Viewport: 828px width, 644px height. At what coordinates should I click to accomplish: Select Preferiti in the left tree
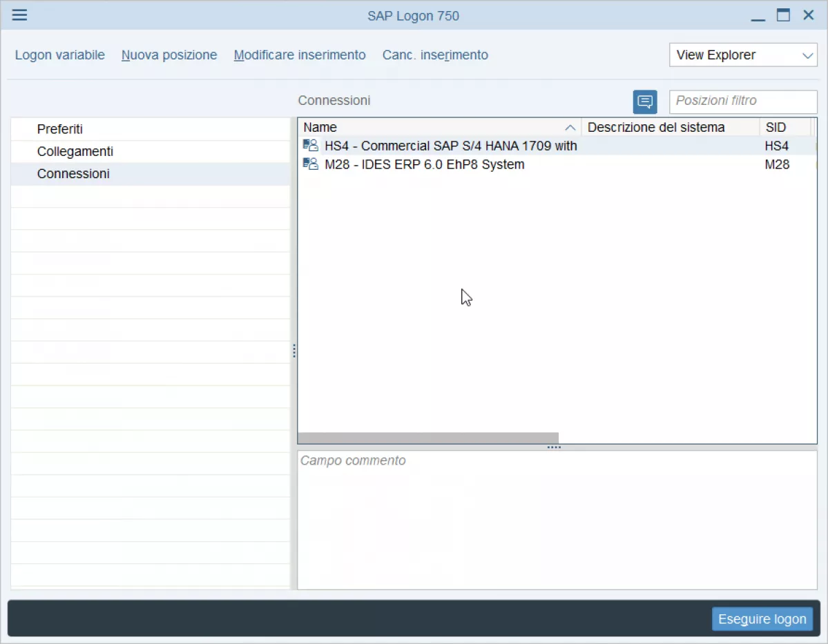point(150,129)
